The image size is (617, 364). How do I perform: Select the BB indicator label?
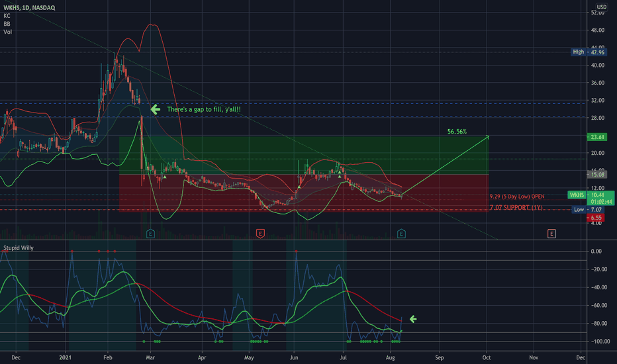coord(7,24)
